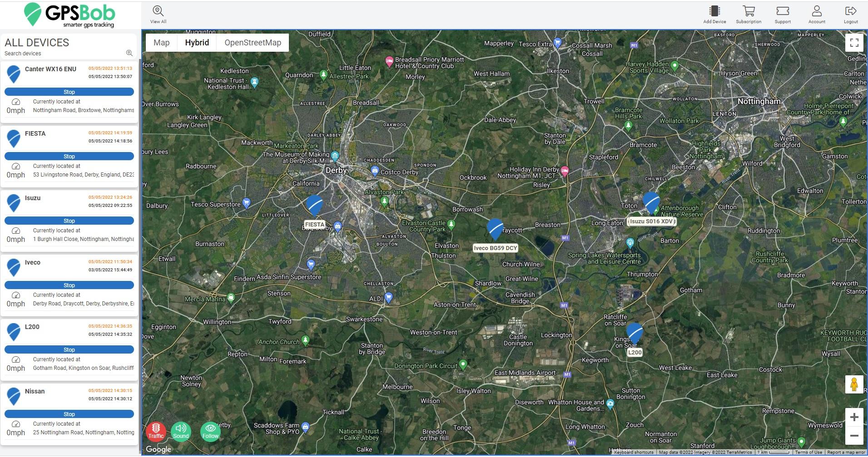Screen dimensions: 868x457
Task: Zoom in on the map
Action: click(854, 417)
